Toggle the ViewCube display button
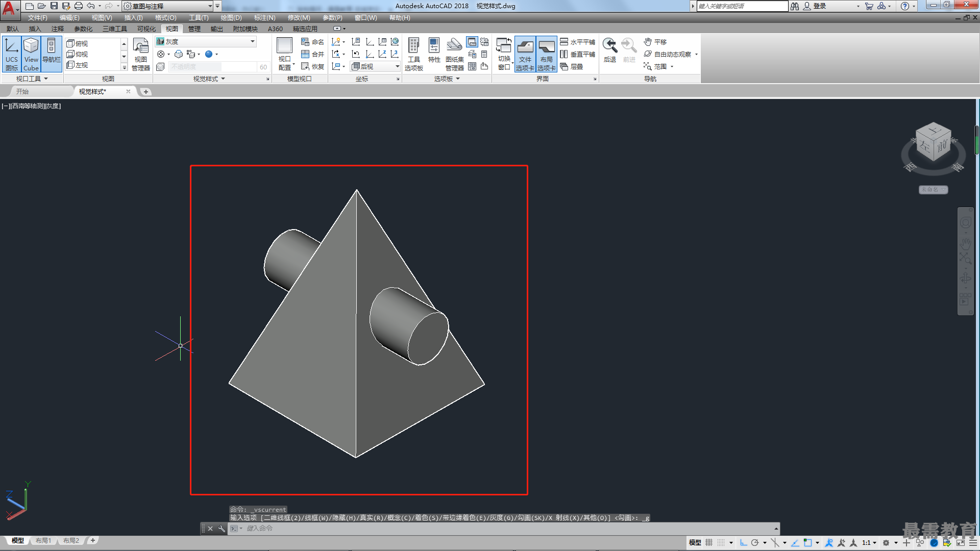980x551 pixels. pos(31,54)
